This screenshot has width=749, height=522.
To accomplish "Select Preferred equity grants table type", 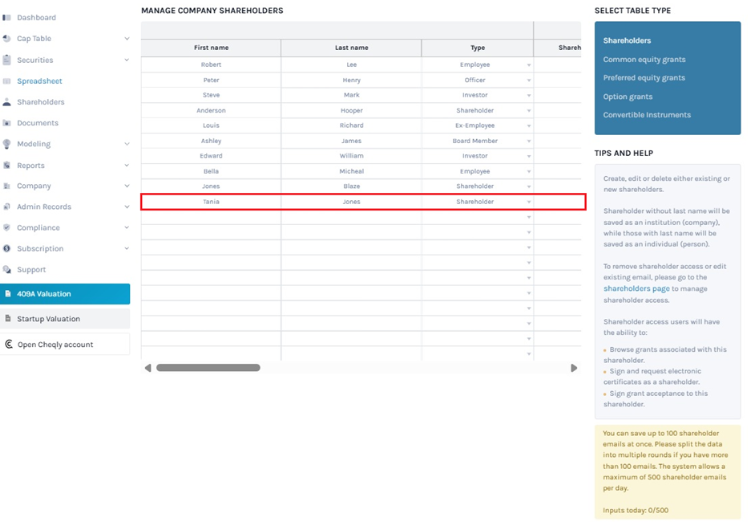I will [x=644, y=78].
